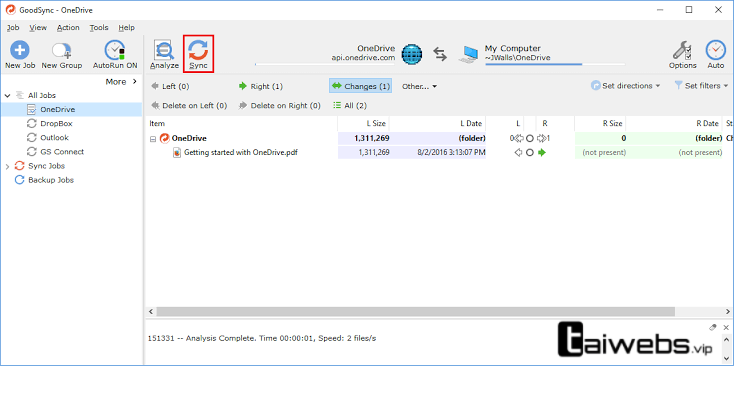Image resolution: width=739 pixels, height=415 pixels.
Task: Click the OneDrive globe icon
Action: 412,54
